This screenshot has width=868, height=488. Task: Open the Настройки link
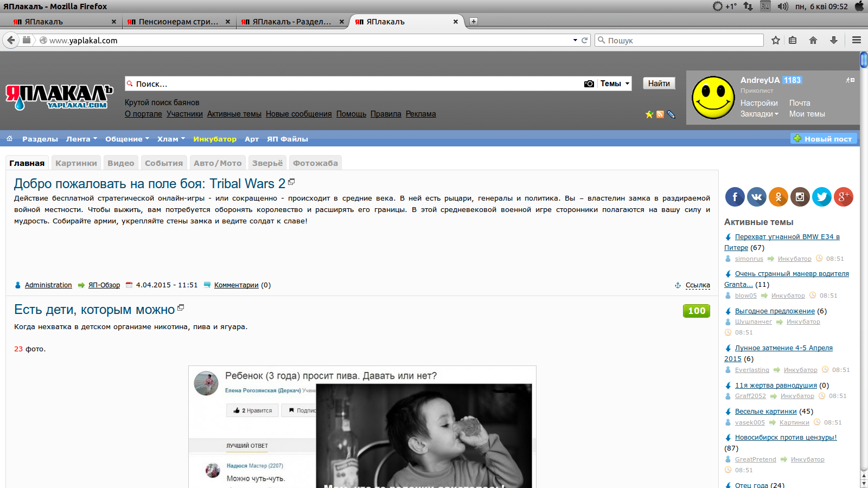tap(759, 103)
